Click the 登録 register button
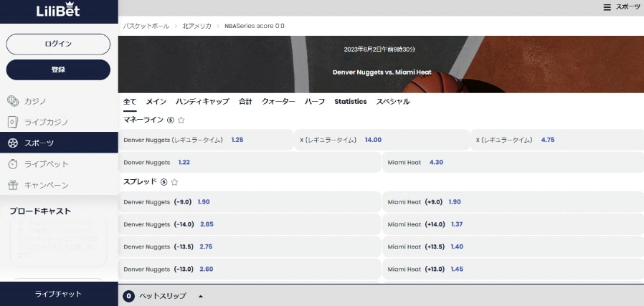 [x=58, y=70]
